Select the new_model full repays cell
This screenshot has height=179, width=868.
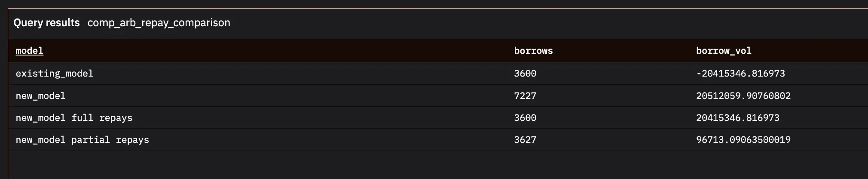(x=74, y=118)
